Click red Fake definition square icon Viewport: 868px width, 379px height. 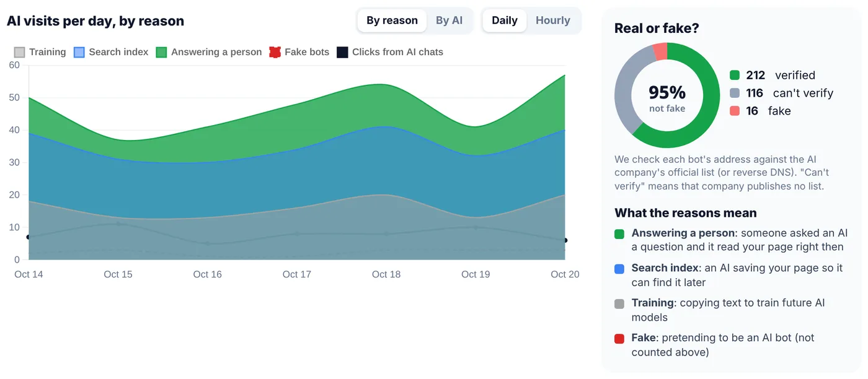(x=619, y=339)
